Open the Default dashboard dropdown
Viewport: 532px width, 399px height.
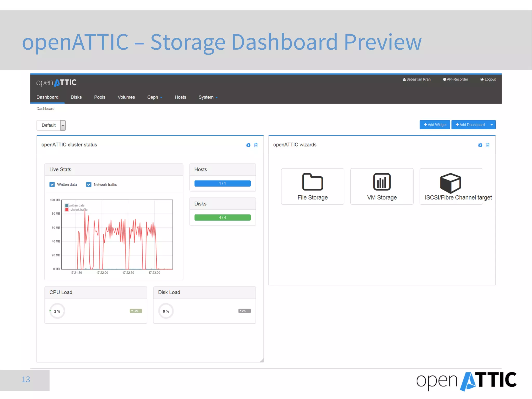(51, 125)
